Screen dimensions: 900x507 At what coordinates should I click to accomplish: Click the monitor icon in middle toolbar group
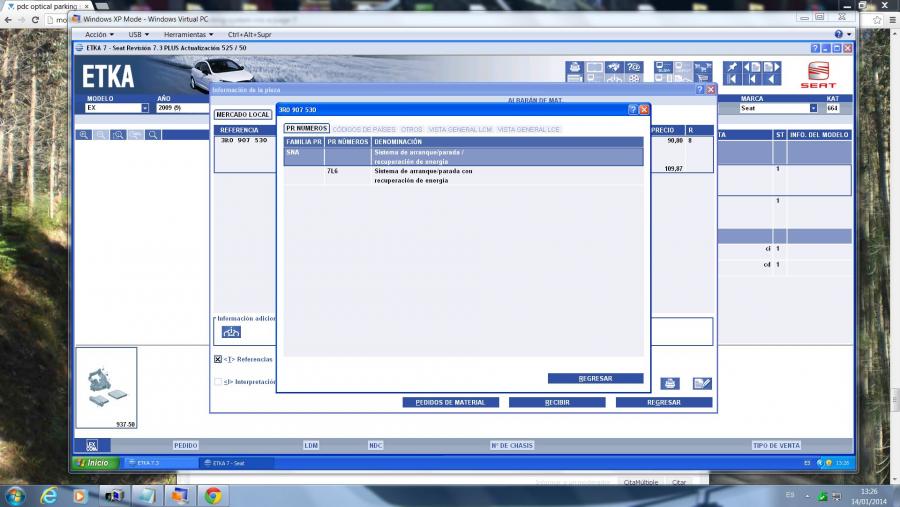click(x=664, y=67)
